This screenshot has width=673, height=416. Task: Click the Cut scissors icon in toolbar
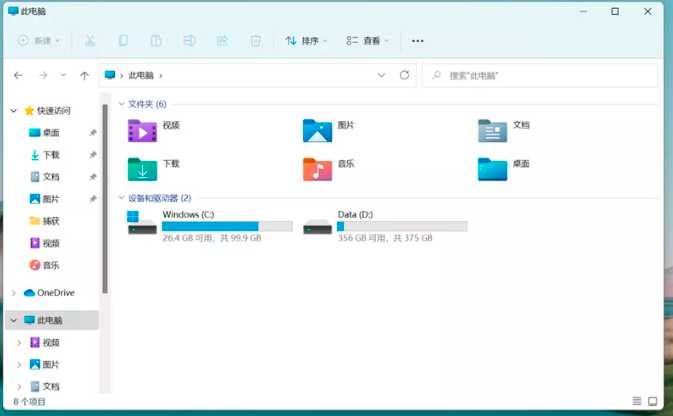click(90, 41)
